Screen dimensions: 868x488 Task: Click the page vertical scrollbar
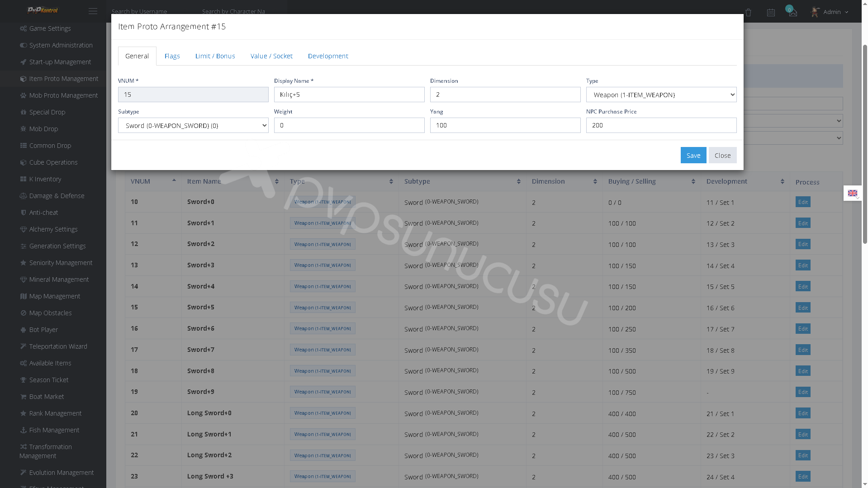pyautogui.click(x=865, y=145)
